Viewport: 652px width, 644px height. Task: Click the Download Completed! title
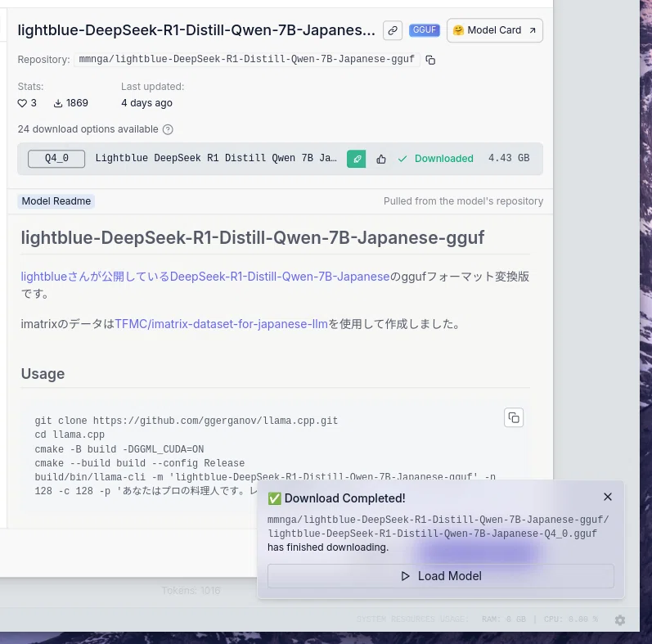(x=344, y=498)
